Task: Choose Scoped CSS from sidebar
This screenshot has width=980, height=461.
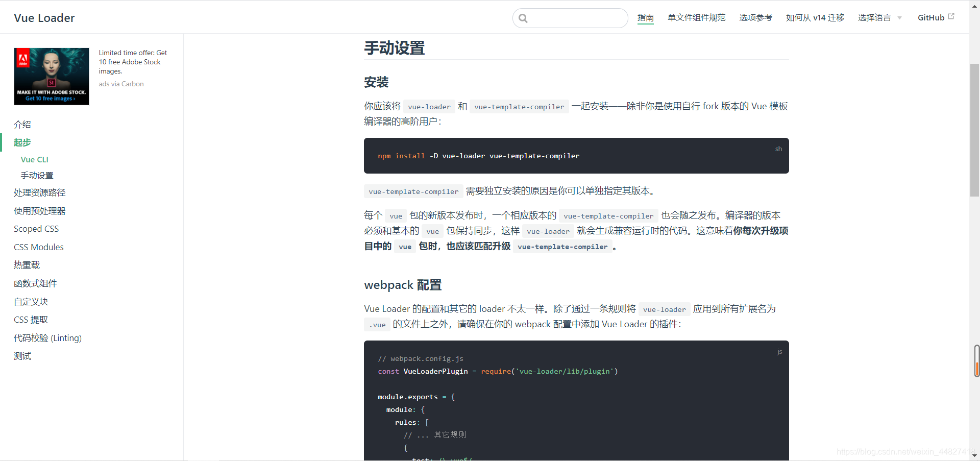Action: click(x=36, y=229)
